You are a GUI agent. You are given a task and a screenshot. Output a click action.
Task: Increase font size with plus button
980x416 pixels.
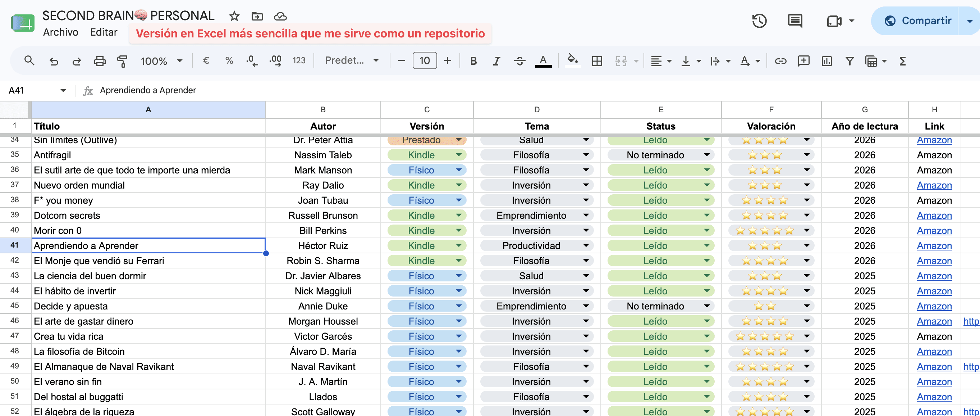tap(447, 60)
